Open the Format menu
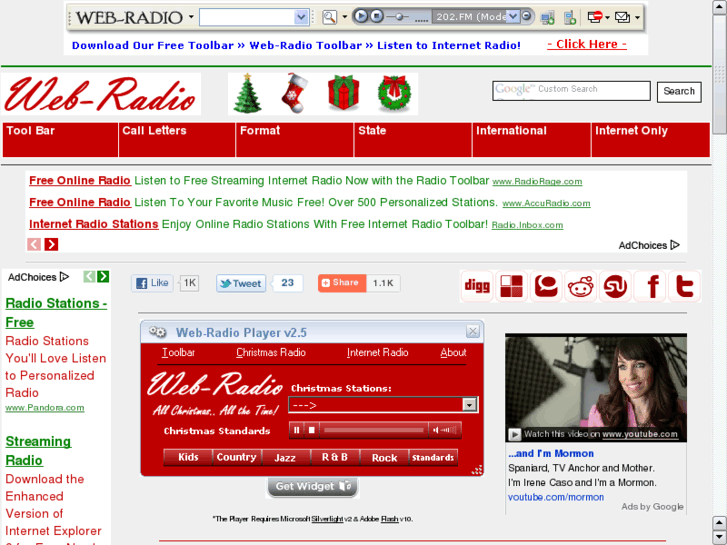727x545 pixels. [x=295, y=140]
